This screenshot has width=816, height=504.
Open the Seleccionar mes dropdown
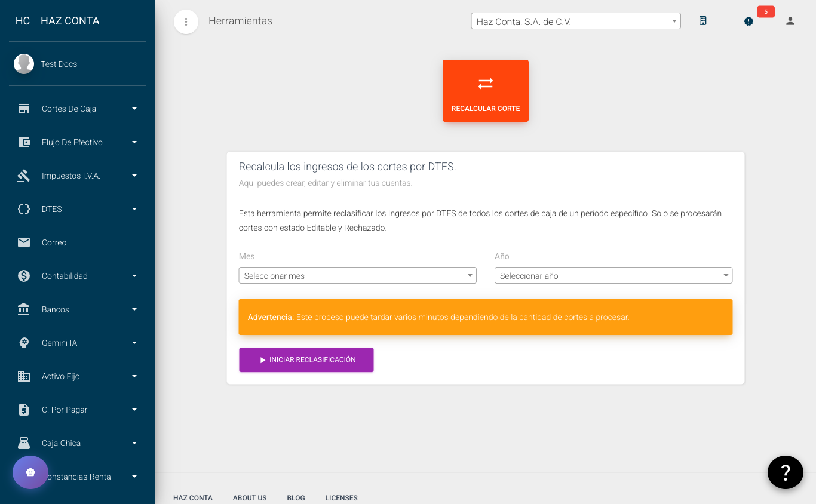point(357,275)
